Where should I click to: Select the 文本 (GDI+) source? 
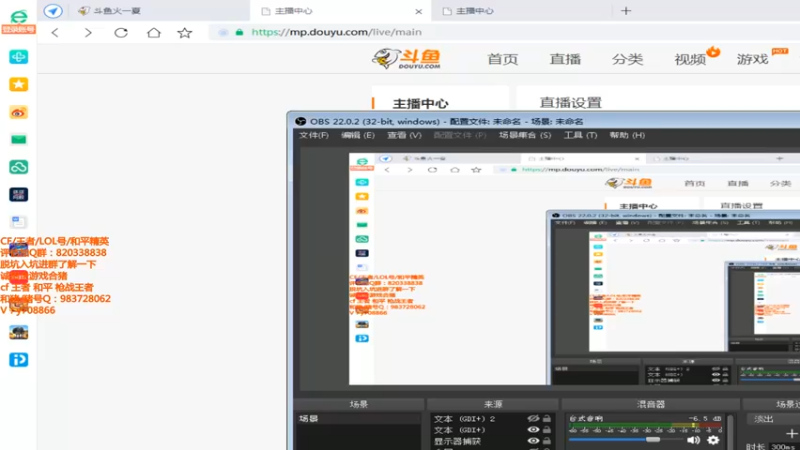point(459,430)
